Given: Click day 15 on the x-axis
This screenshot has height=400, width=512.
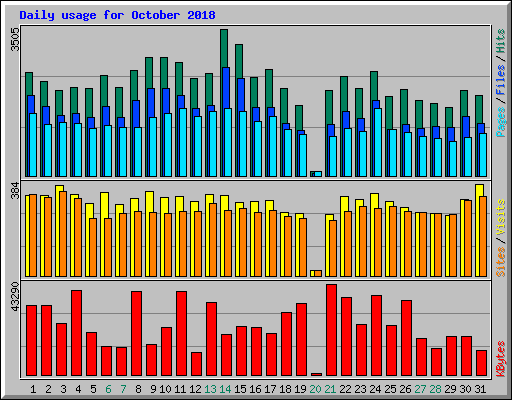Looking at the screenshot, I should (240, 389).
